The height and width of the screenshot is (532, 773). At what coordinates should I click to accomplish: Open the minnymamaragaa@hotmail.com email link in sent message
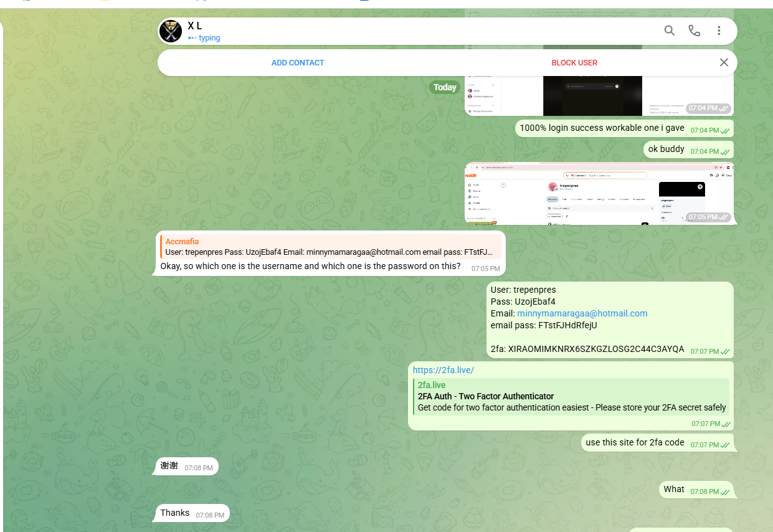[x=582, y=313]
